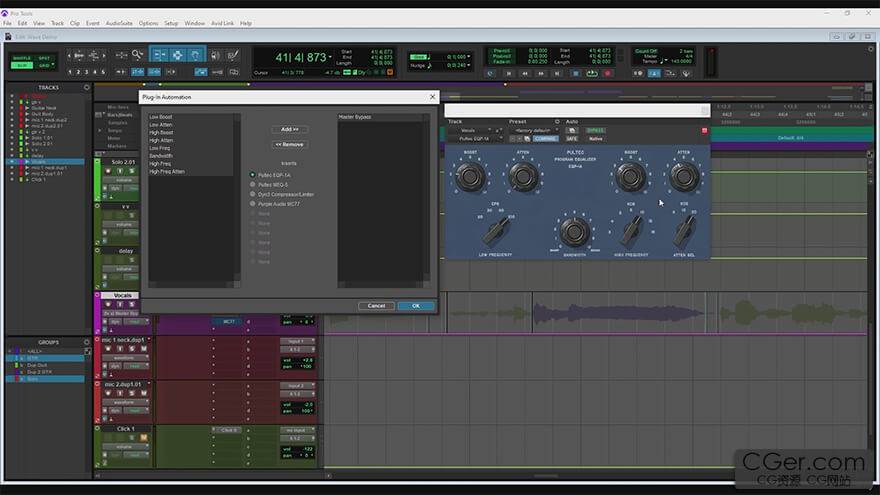The height and width of the screenshot is (495, 880).
Task: Click the Stop transport button
Action: click(575, 74)
